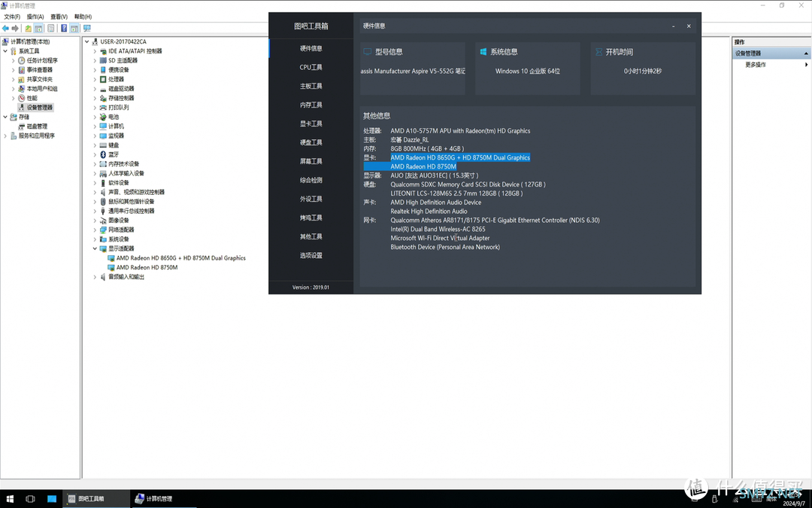Open 综合检测 in 图吧工具箱 sidebar
812x508 pixels.
(x=311, y=181)
